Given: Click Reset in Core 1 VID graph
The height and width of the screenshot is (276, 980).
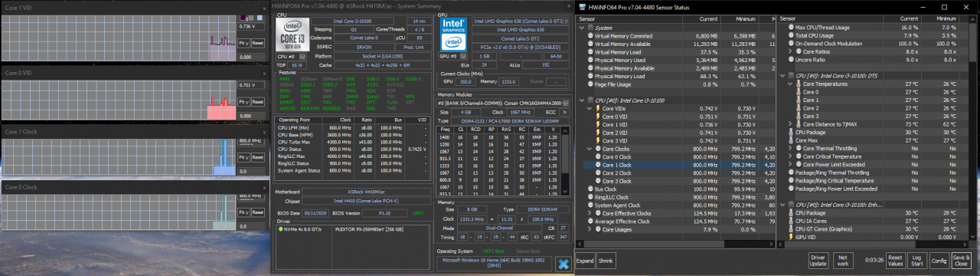Looking at the screenshot, I should click(x=257, y=43).
